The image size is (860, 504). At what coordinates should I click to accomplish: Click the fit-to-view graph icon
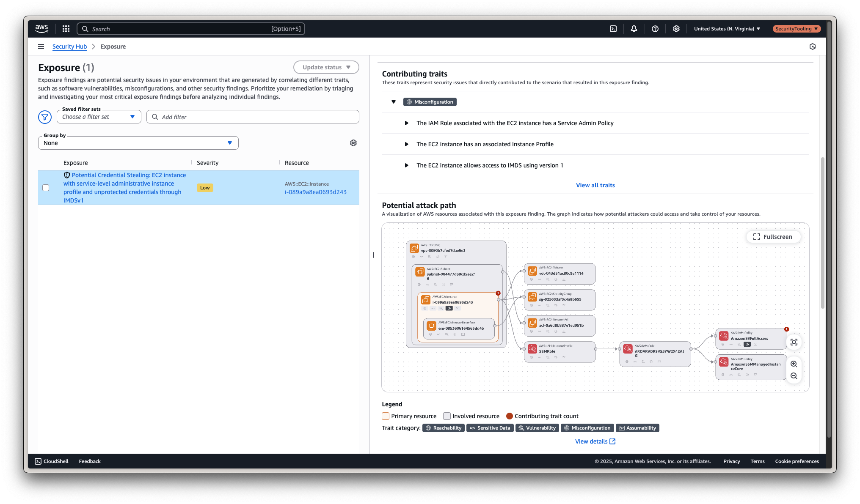pos(794,342)
